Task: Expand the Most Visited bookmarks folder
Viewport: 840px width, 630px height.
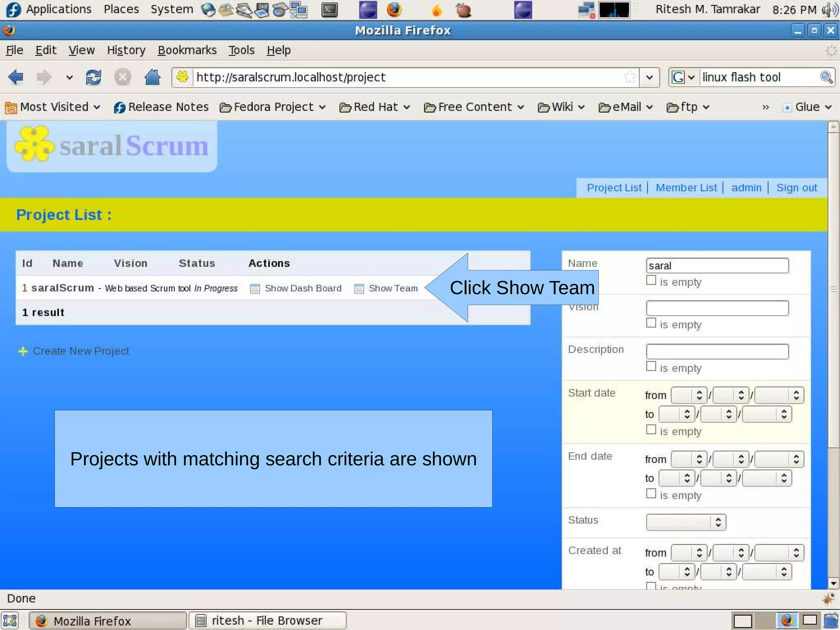Action: (53, 107)
